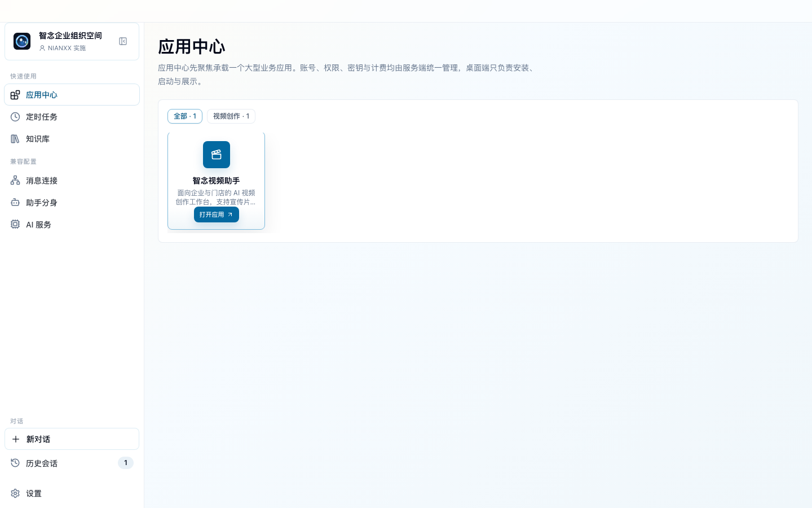Open the 知识库 section
The image size is (812, 508).
tap(72, 139)
